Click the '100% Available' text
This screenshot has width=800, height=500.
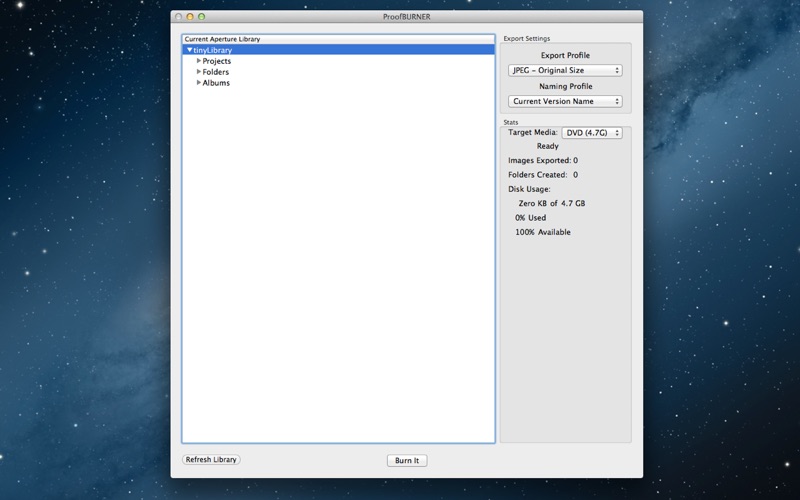pyautogui.click(x=542, y=232)
